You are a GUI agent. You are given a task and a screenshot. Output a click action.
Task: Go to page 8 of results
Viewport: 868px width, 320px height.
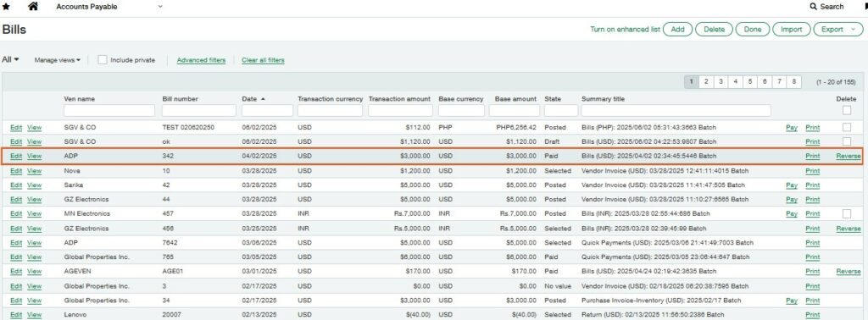(793, 82)
